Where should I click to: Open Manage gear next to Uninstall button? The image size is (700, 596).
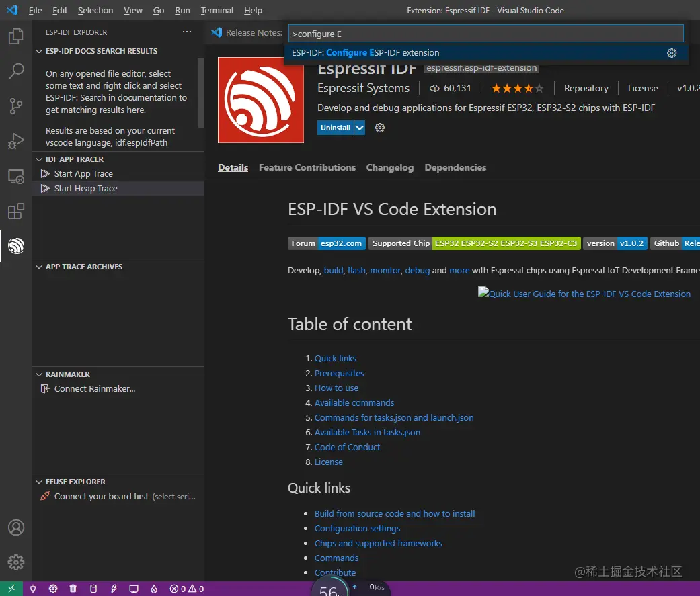click(379, 128)
